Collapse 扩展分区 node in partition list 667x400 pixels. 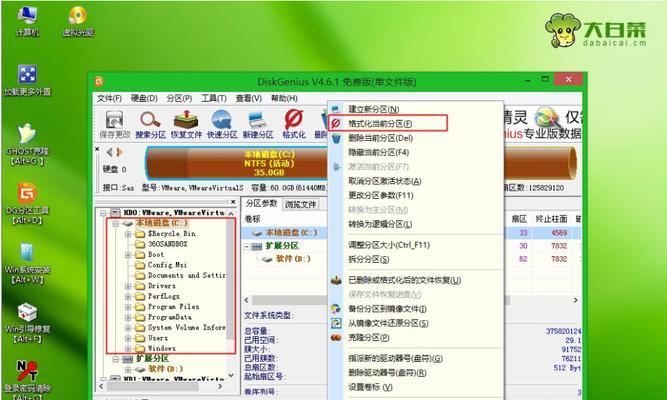[x=247, y=246]
